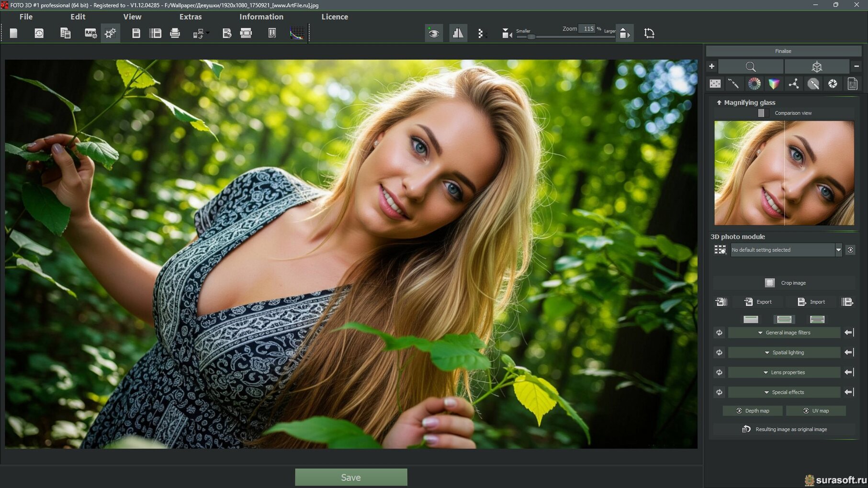
Task: Open the default setting dropdown
Action: tap(838, 250)
